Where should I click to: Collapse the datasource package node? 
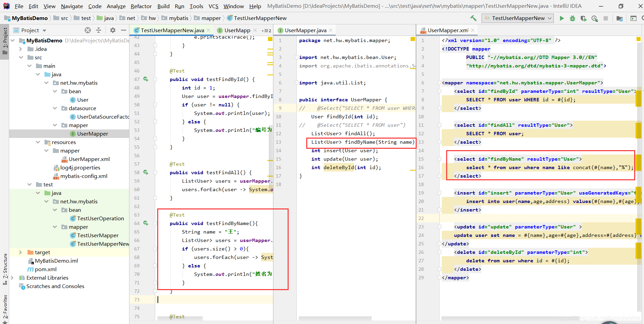55,108
